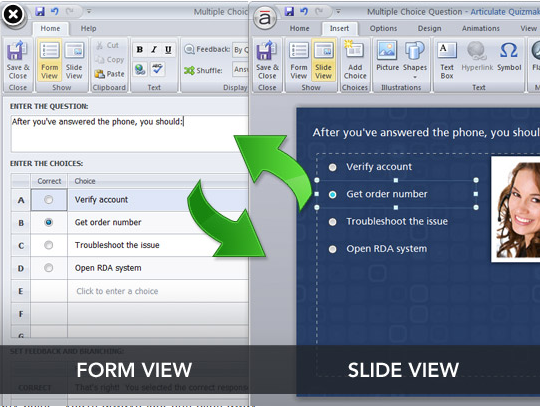540x407 pixels.
Task: Open the Design tab
Action: coord(429,29)
